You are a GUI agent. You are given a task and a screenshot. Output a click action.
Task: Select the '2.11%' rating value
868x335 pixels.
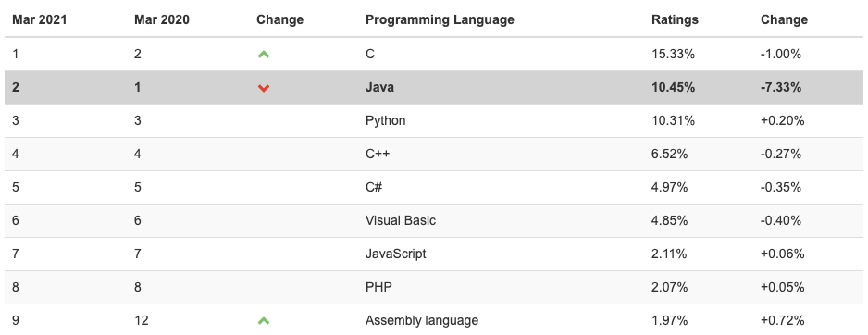tap(669, 254)
